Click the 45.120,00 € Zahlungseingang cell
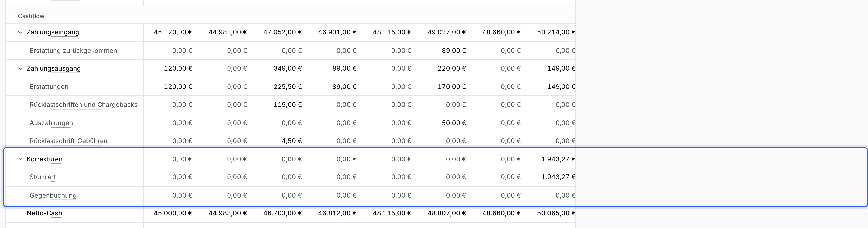Screen dimensions: 868x228 pyautogui.click(x=173, y=32)
